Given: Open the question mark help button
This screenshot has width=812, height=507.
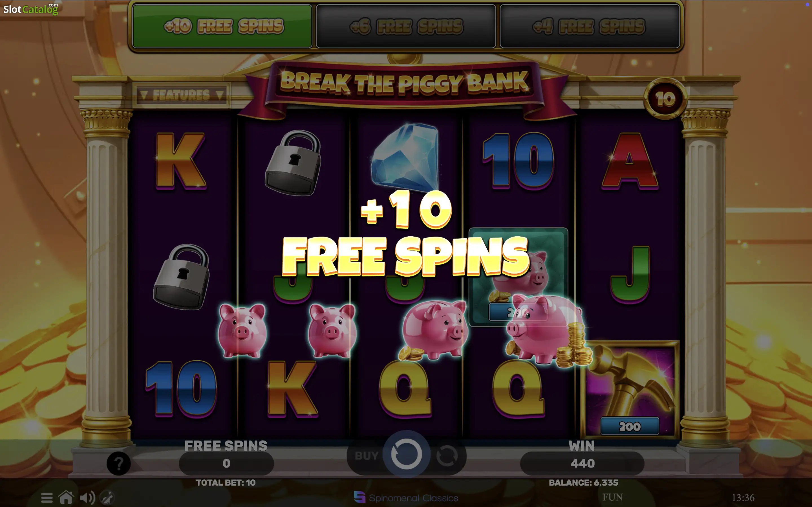Looking at the screenshot, I should click(x=118, y=463).
